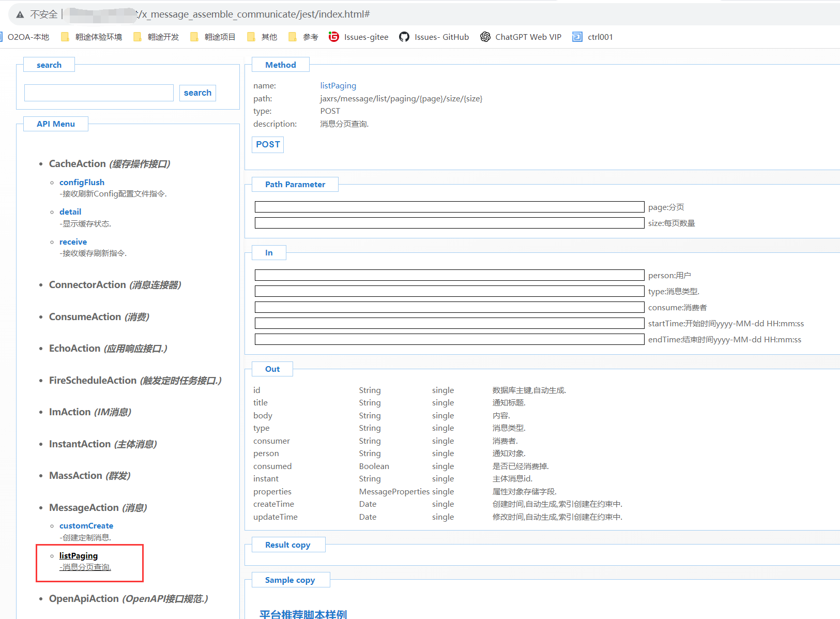The image size is (840, 619).
Task: Click the POST request button
Action: click(x=268, y=145)
